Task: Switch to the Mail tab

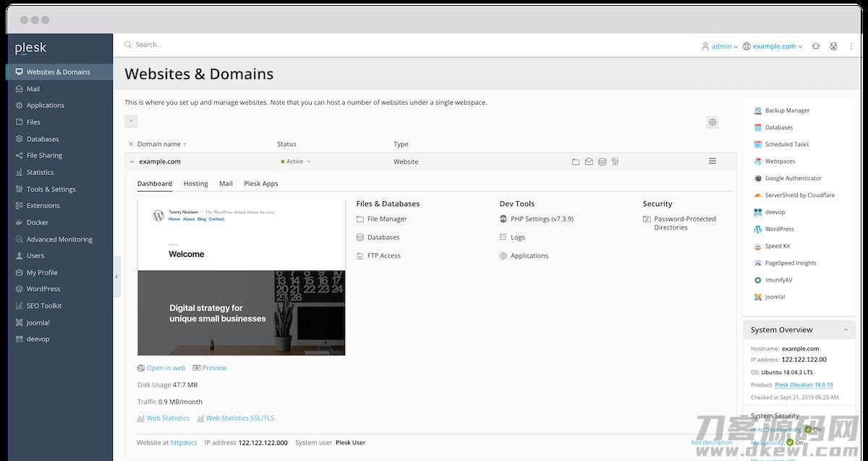Action: coord(226,184)
